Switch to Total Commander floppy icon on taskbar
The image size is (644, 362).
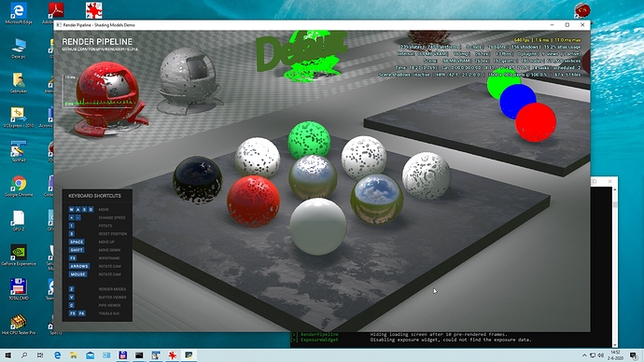point(123,355)
